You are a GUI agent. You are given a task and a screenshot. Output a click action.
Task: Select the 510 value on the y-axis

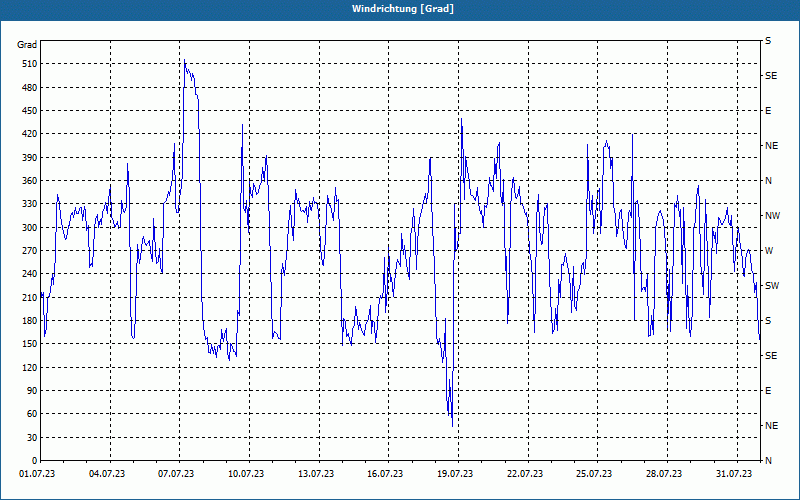coord(30,64)
